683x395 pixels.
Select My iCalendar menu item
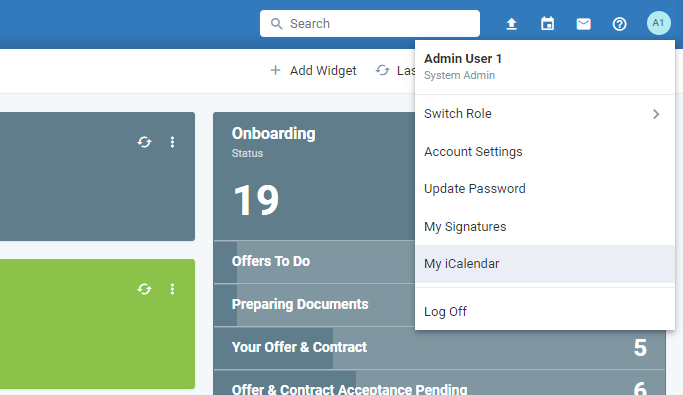[545, 264]
